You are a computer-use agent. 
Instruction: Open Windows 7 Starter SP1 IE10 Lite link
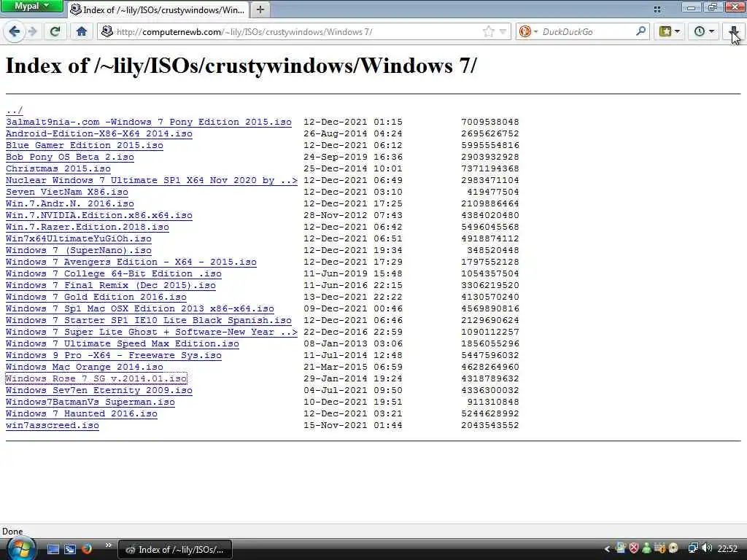click(149, 321)
